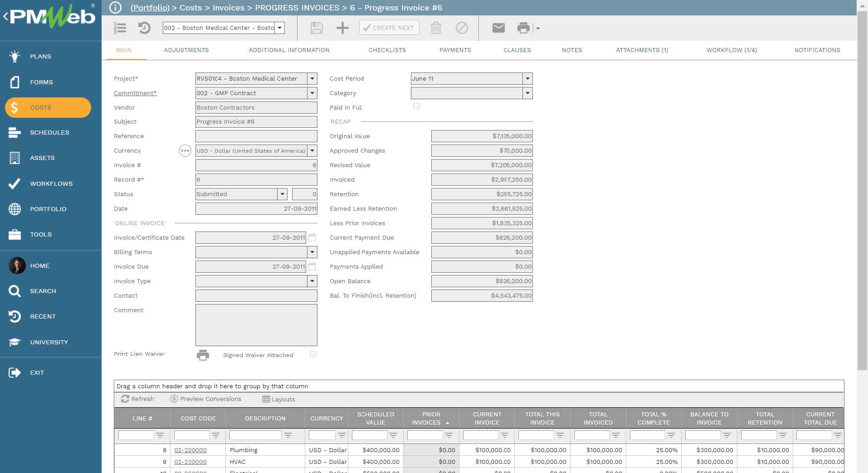
Task: Go to Home via profile photo
Action: pyautogui.click(x=17, y=265)
